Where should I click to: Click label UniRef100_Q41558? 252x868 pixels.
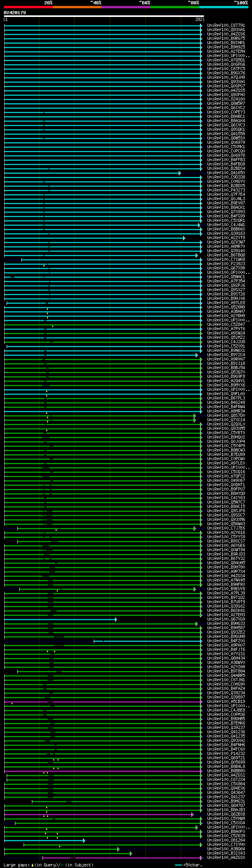click(x=226, y=134)
